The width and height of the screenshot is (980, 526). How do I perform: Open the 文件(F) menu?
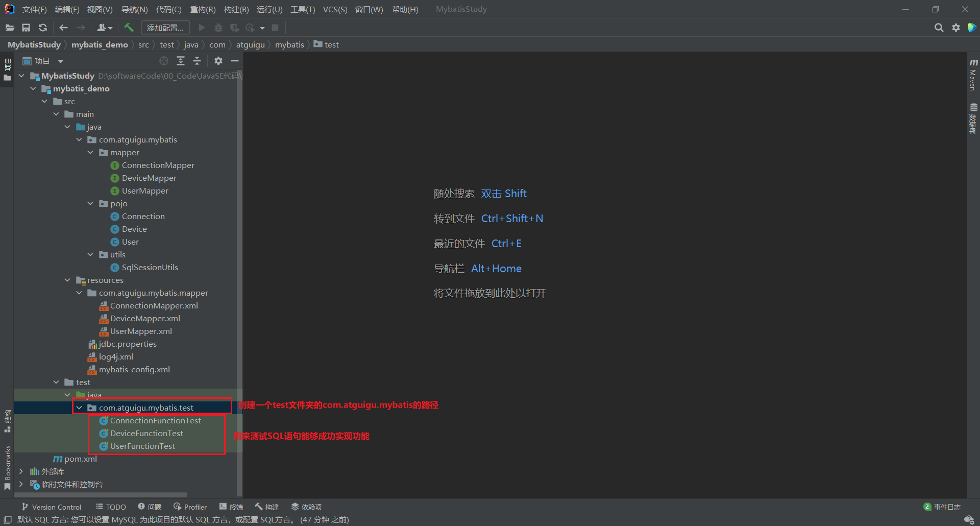click(x=34, y=10)
